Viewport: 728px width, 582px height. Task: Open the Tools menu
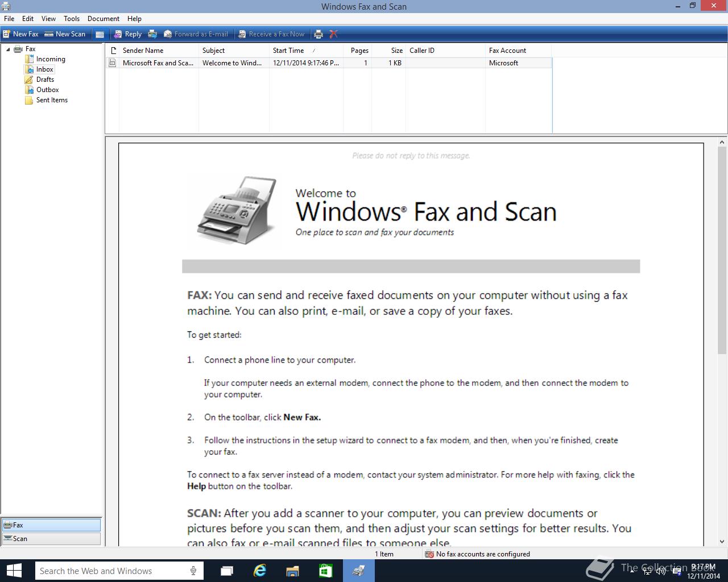(x=72, y=19)
